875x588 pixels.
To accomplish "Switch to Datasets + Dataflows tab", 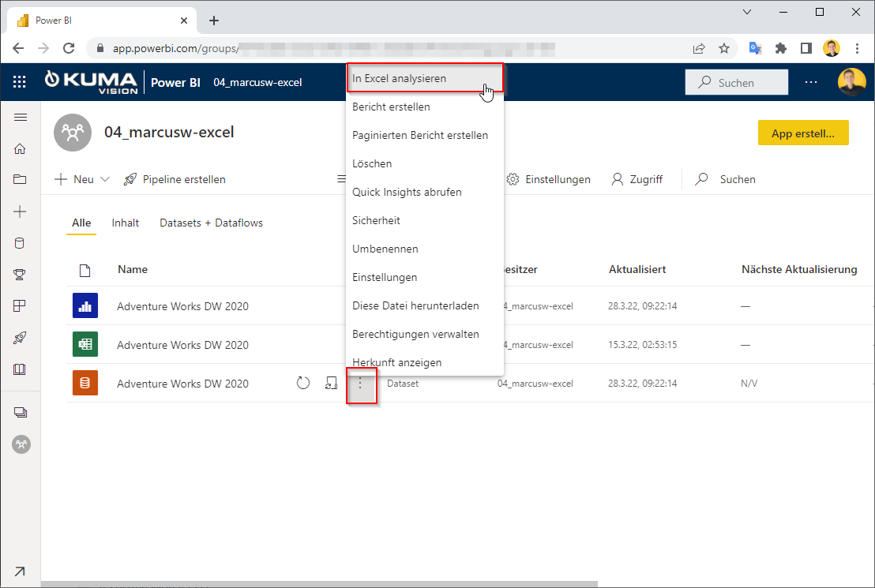I will pyautogui.click(x=211, y=223).
